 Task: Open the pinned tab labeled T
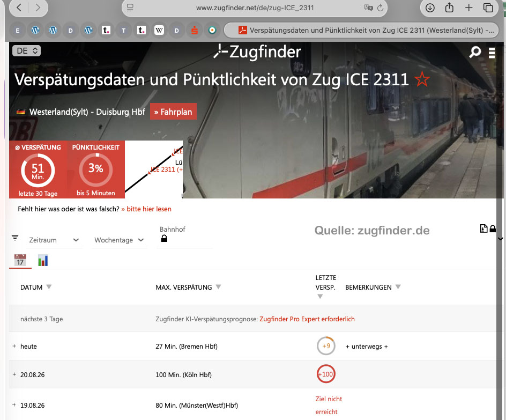point(124,31)
